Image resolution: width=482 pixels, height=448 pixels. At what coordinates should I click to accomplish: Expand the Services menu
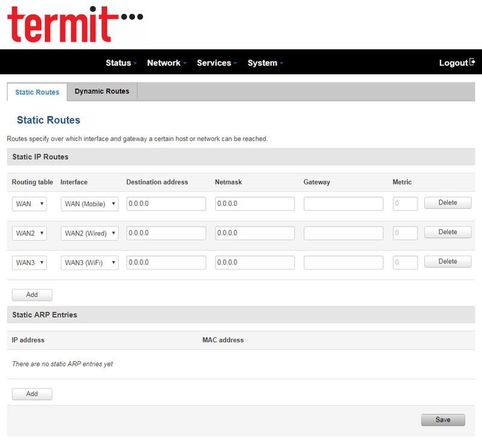point(216,63)
